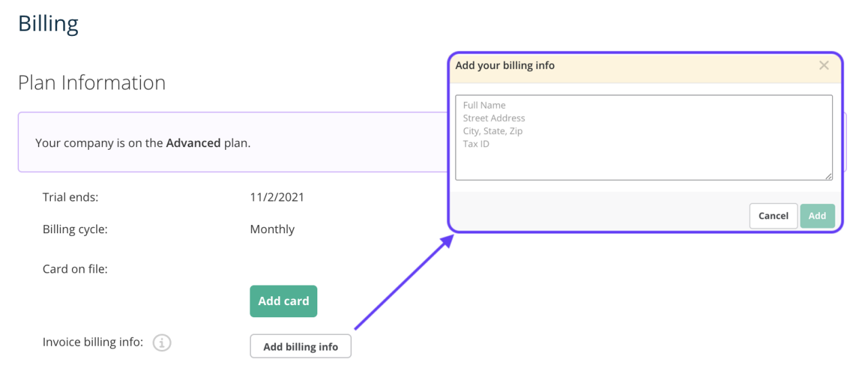Image resolution: width=868 pixels, height=377 pixels.
Task: Click the green Add card button
Action: [x=283, y=301]
